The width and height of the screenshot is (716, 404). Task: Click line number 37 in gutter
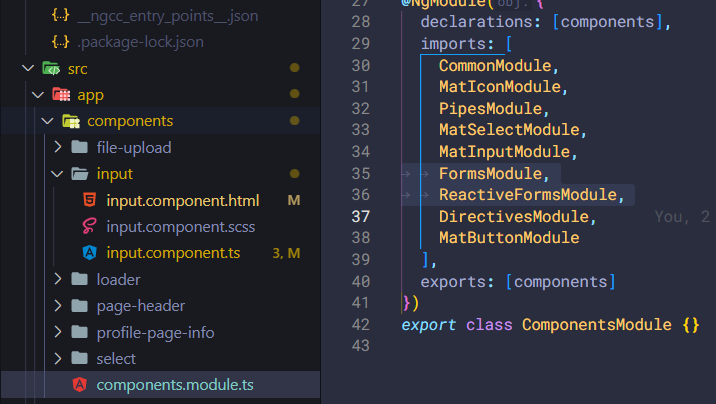(x=361, y=216)
